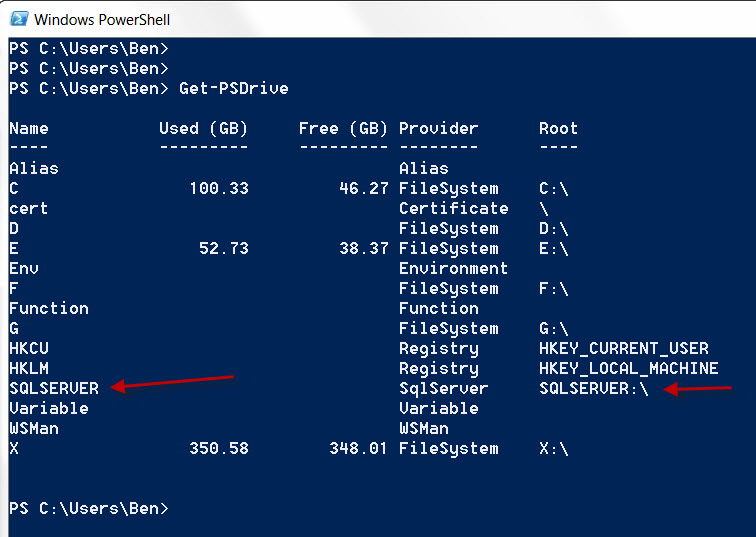
Task: Click the red arrow beside SQLSERVER:\ root
Action: click(698, 389)
